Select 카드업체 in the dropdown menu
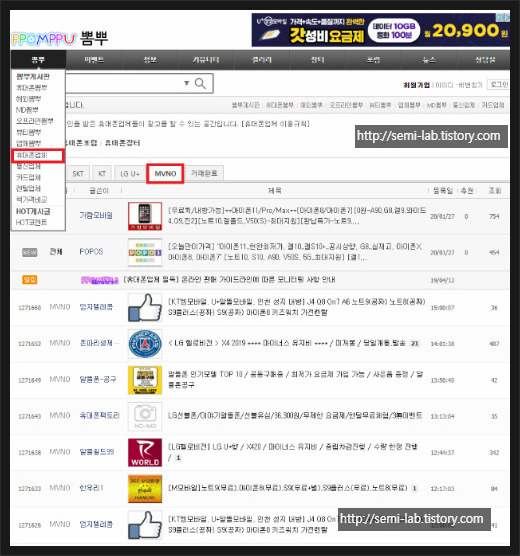This screenshot has width=520, height=556. [x=28, y=177]
